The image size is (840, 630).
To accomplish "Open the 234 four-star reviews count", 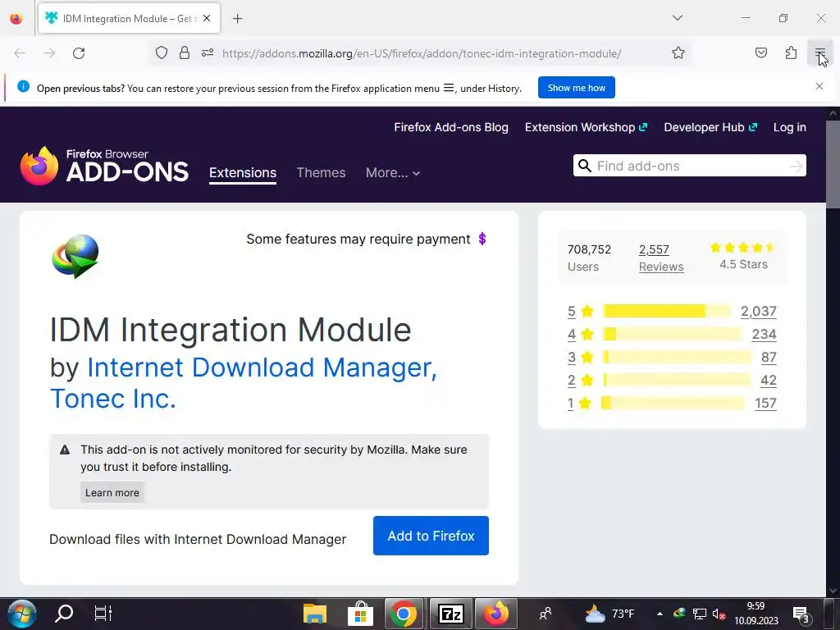I will point(764,335).
